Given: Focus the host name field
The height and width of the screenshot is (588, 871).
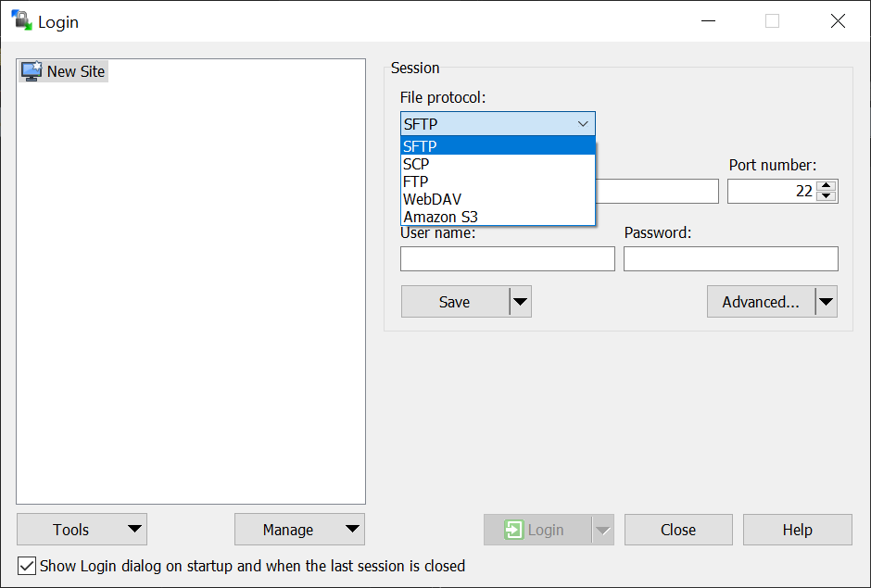Looking at the screenshot, I should point(657,191).
